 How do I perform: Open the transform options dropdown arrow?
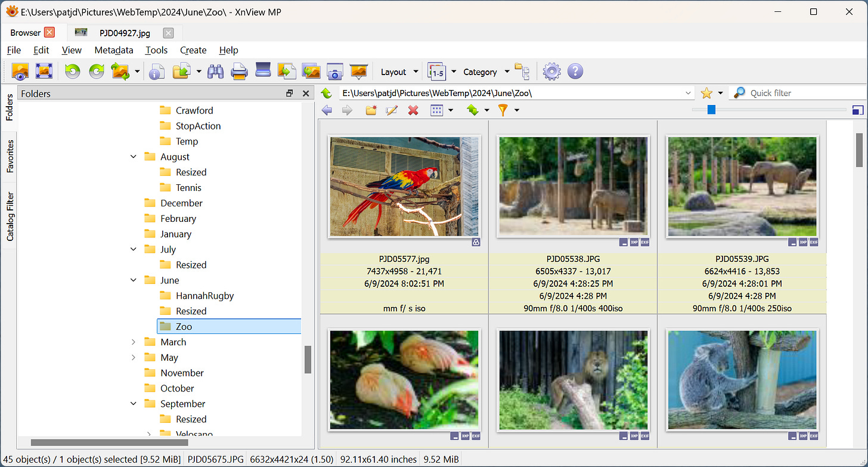[x=137, y=72]
